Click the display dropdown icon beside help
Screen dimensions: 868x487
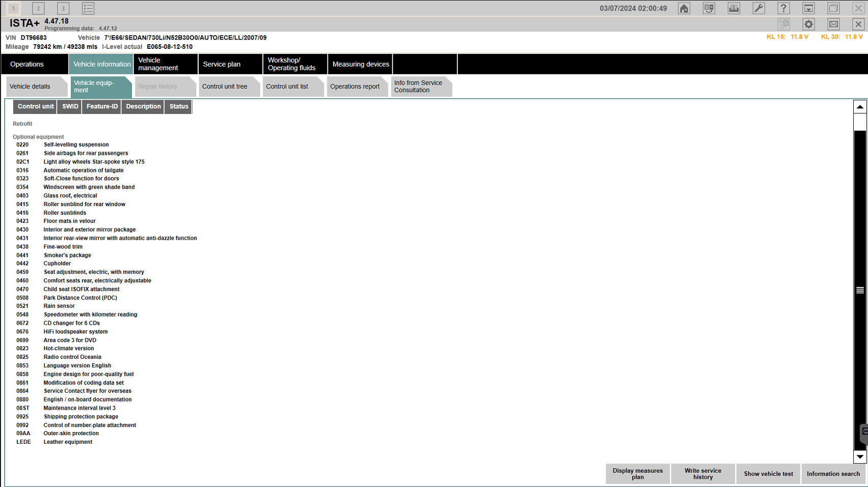pos(808,8)
